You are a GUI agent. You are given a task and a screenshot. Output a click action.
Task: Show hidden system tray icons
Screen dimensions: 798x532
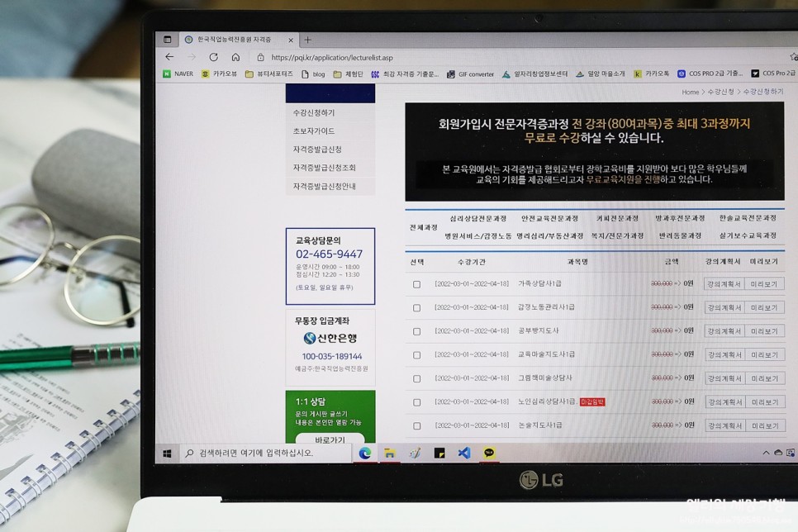tap(766, 453)
